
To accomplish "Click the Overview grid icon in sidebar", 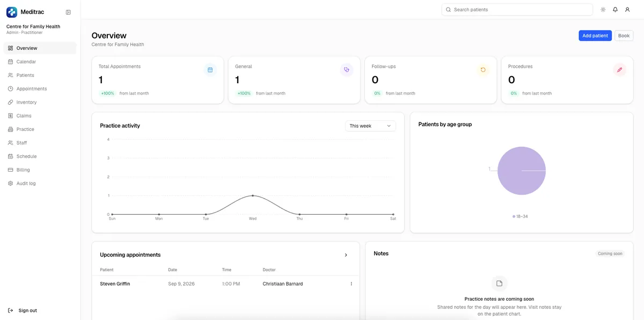I will pos(11,48).
